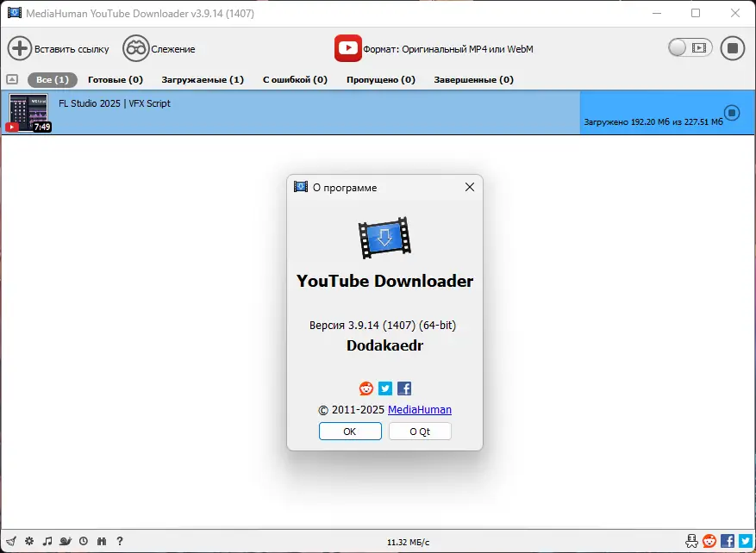The image size is (756, 553).
Task: Select the Все (1) filter tab
Action: coord(53,80)
